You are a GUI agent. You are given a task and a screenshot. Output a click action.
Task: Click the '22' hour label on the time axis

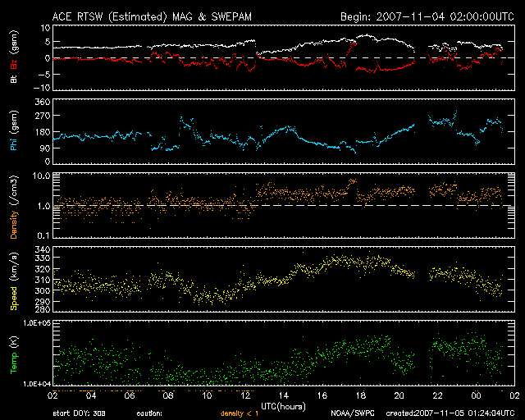[437, 396]
